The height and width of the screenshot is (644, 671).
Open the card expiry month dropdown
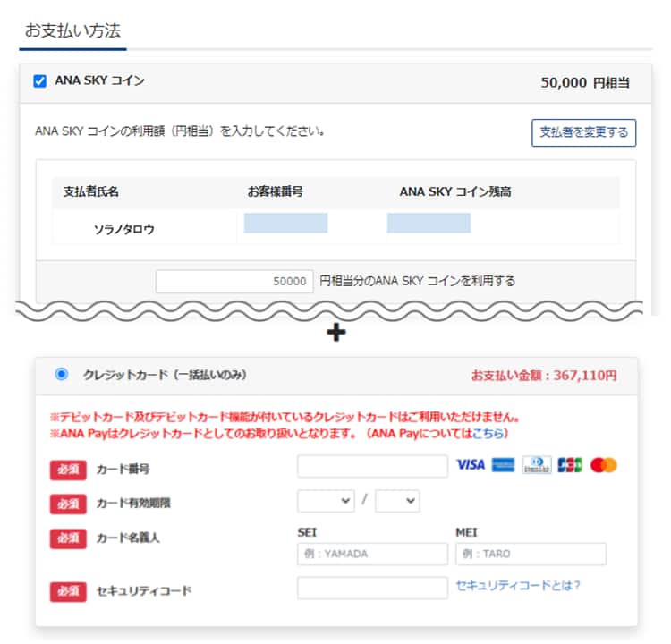326,502
